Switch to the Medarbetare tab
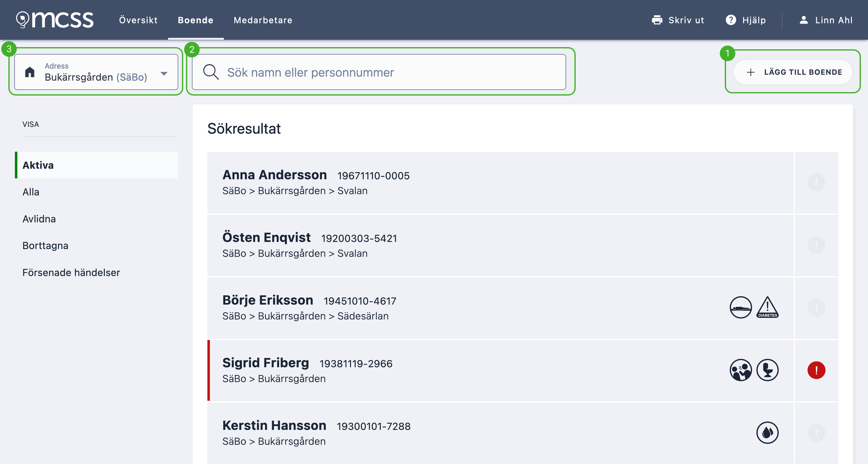The height and width of the screenshot is (464, 868). (x=263, y=20)
